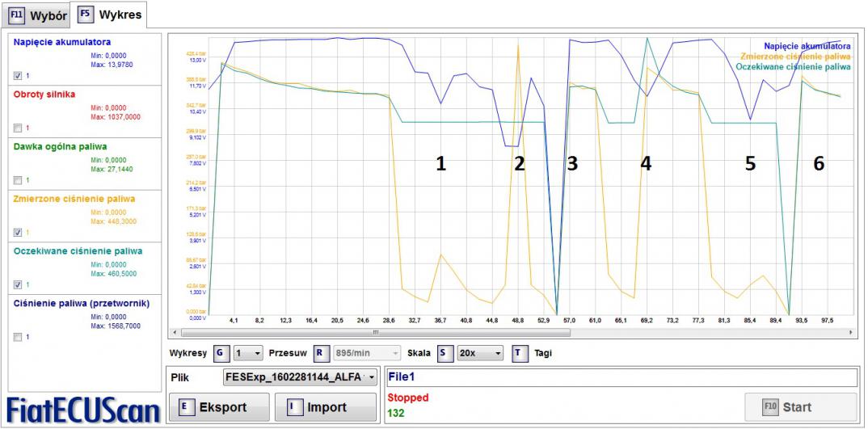Enable Ciśnienie paliwa (przetwornik) checkbox
The width and height of the screenshot is (868, 429).
tap(18, 337)
